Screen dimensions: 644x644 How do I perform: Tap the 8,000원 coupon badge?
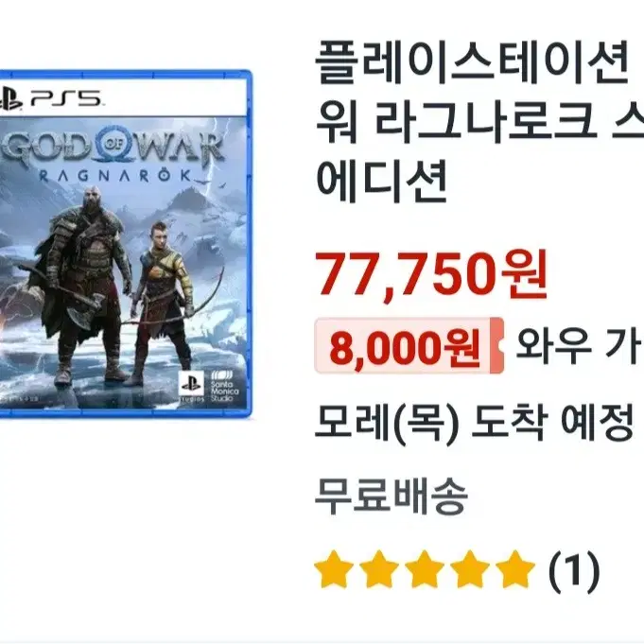[409, 345]
